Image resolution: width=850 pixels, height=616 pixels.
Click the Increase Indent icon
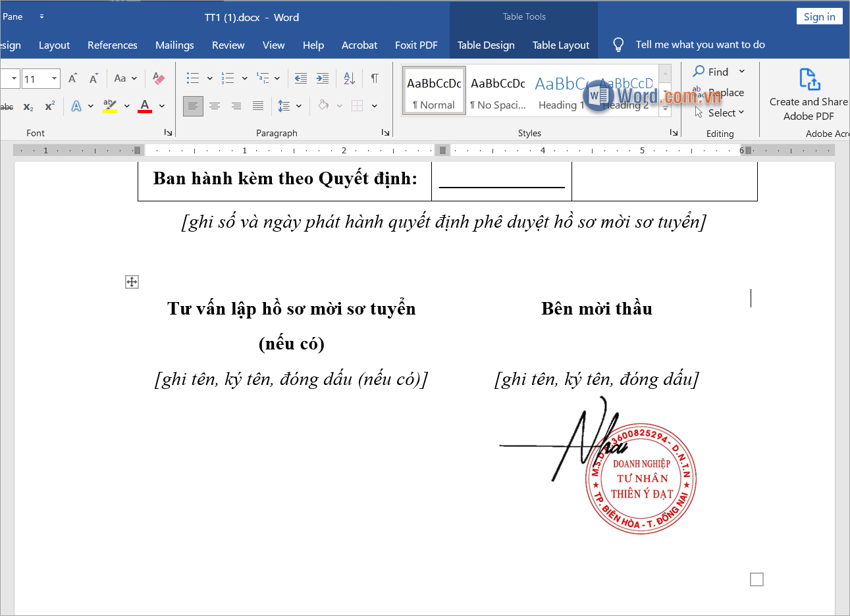(x=322, y=78)
